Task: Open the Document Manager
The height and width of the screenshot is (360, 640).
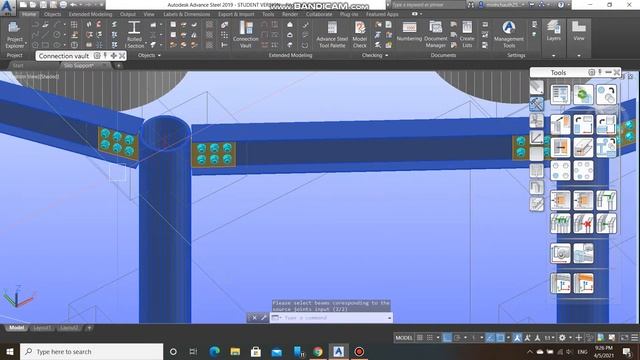Action: [436, 35]
